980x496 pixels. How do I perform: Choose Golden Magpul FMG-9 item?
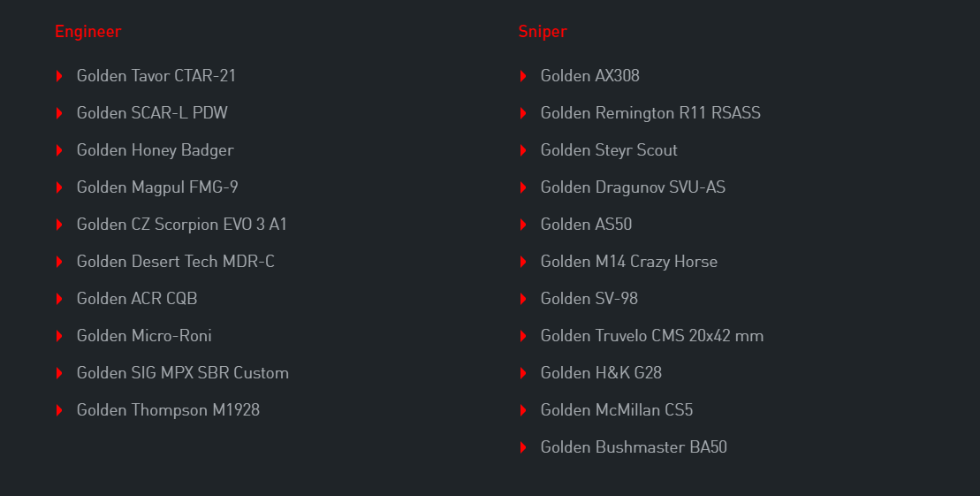coord(157,187)
